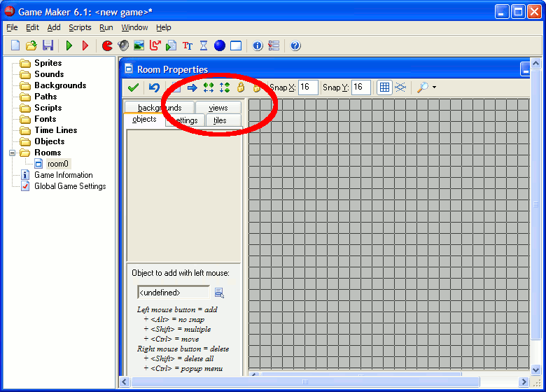Toggle the room grid display
This screenshot has width=546, height=392.
point(384,87)
